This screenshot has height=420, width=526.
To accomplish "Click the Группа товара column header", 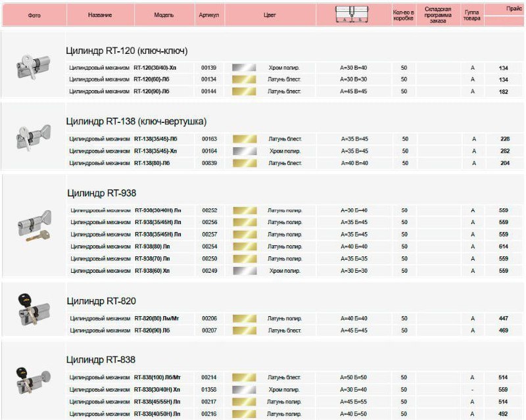I will click(471, 15).
